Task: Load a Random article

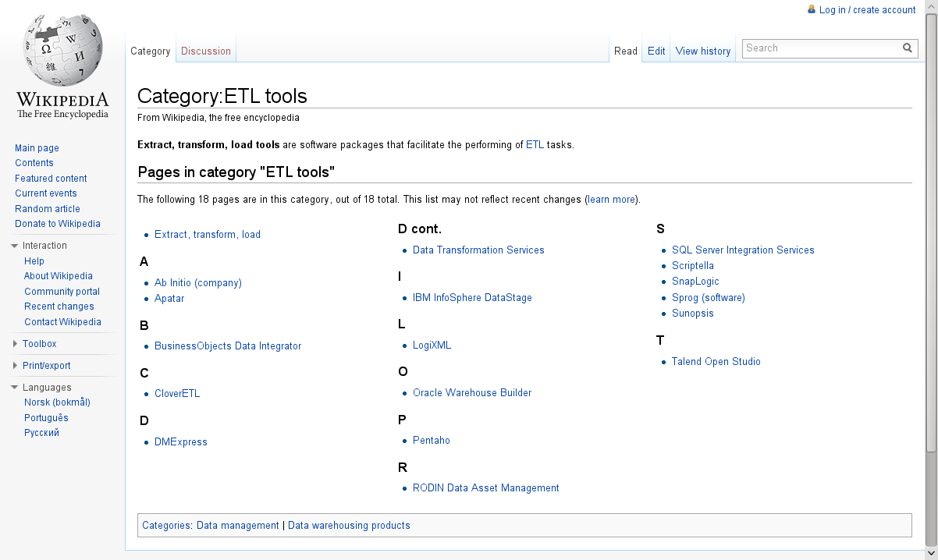Action: tap(48, 209)
